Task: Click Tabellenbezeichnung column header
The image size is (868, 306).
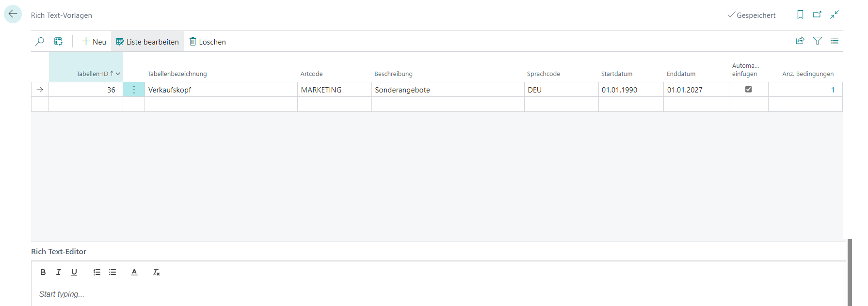Action: [177, 74]
